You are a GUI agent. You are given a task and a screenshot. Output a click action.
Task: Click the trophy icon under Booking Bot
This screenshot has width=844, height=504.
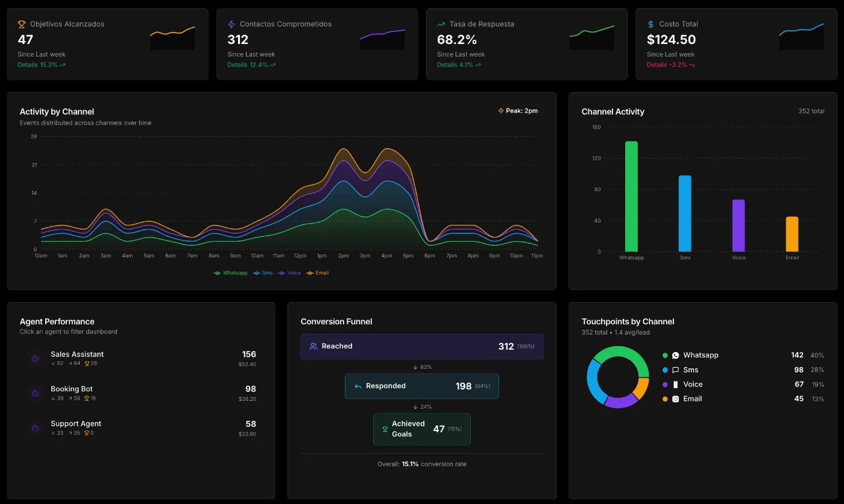[x=87, y=398]
